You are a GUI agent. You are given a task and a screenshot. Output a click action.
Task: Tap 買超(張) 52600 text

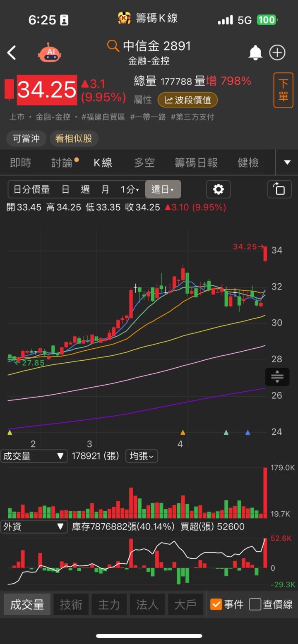click(213, 527)
